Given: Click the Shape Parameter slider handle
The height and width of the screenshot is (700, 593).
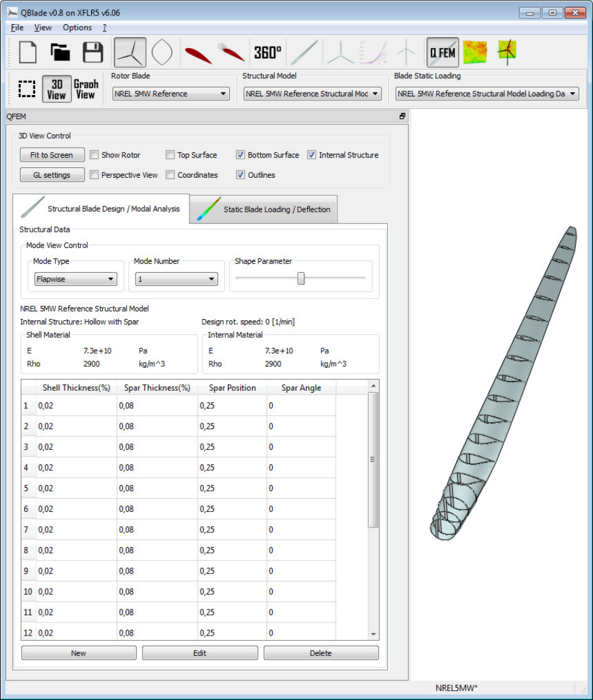Looking at the screenshot, I should click(x=301, y=278).
